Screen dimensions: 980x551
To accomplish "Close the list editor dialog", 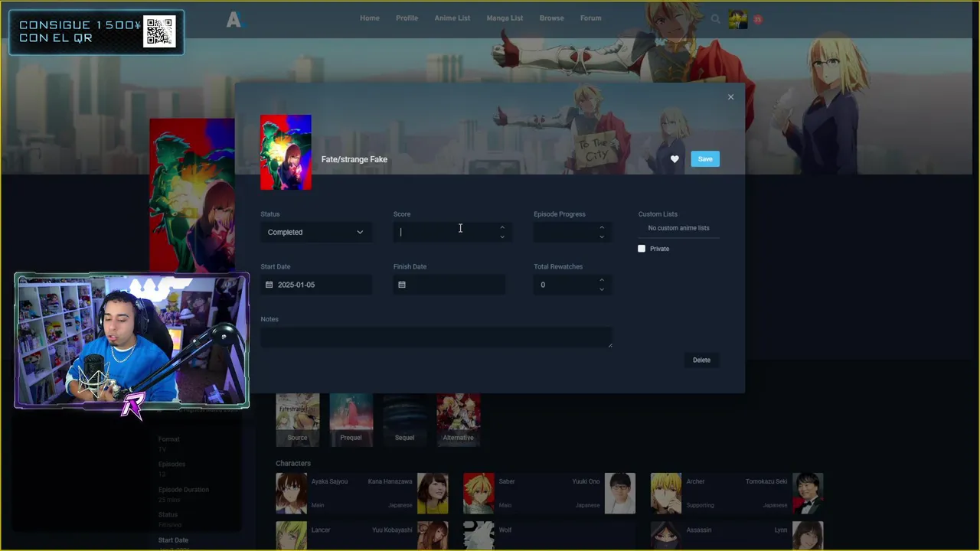I will 730,97.
